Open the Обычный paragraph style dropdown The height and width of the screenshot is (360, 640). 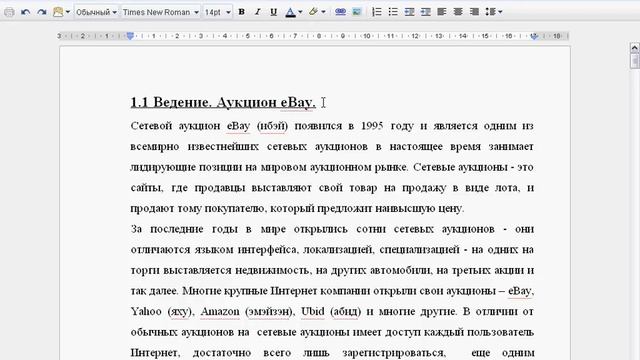97,12
